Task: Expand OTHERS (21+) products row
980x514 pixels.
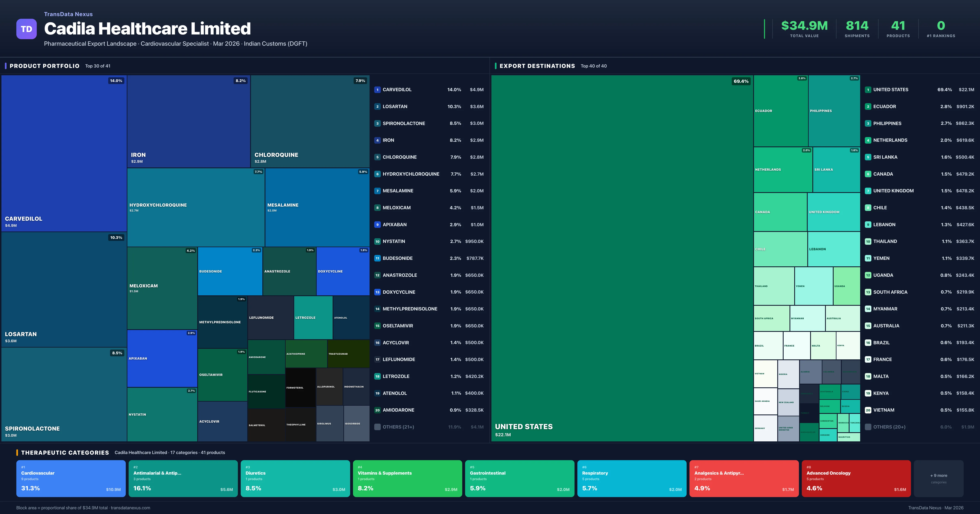Action: pos(398,427)
